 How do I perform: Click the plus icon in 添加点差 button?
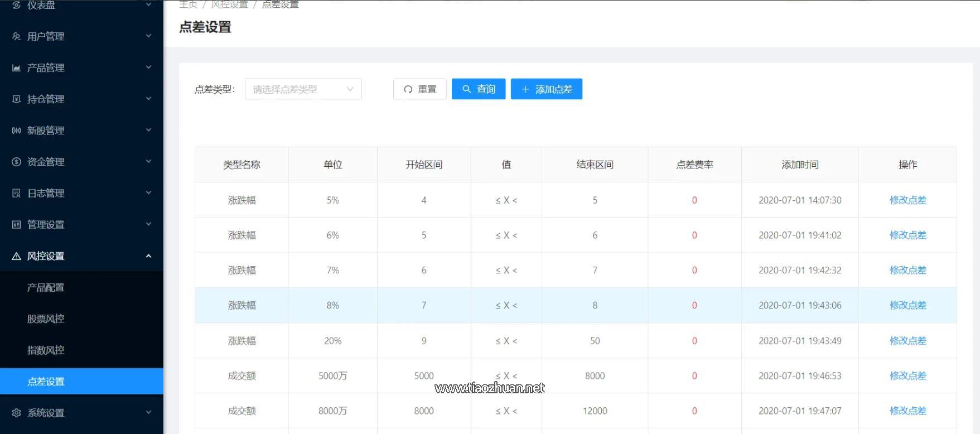click(x=525, y=89)
